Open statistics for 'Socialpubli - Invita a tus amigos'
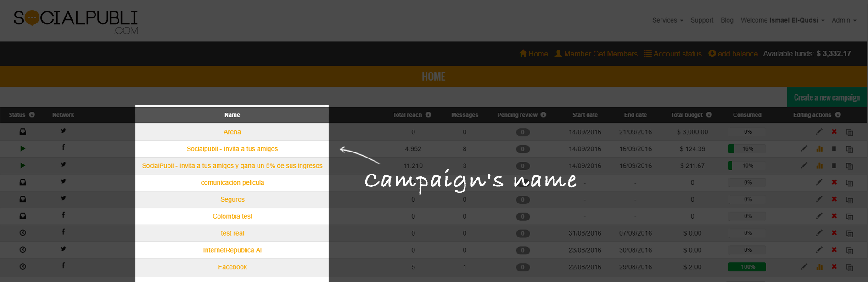This screenshot has height=282, width=868. point(819,149)
